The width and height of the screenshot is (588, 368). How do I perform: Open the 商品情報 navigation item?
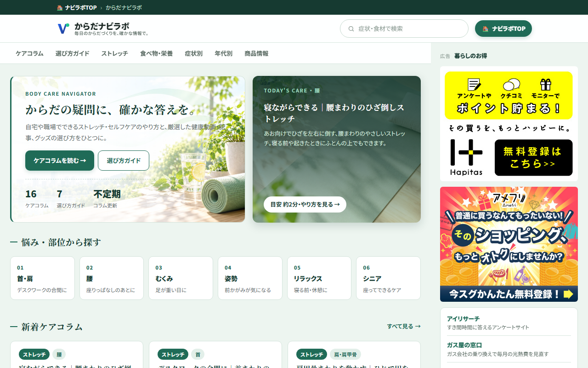click(x=257, y=53)
